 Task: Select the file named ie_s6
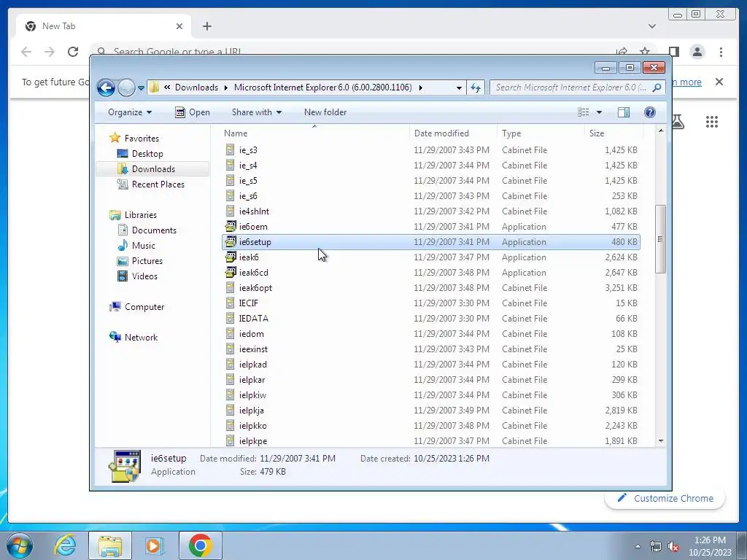[x=248, y=196]
